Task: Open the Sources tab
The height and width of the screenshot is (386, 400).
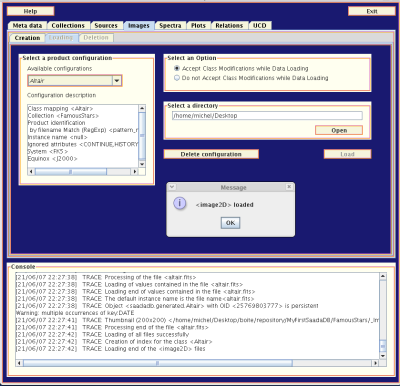Action: pyautogui.click(x=106, y=26)
